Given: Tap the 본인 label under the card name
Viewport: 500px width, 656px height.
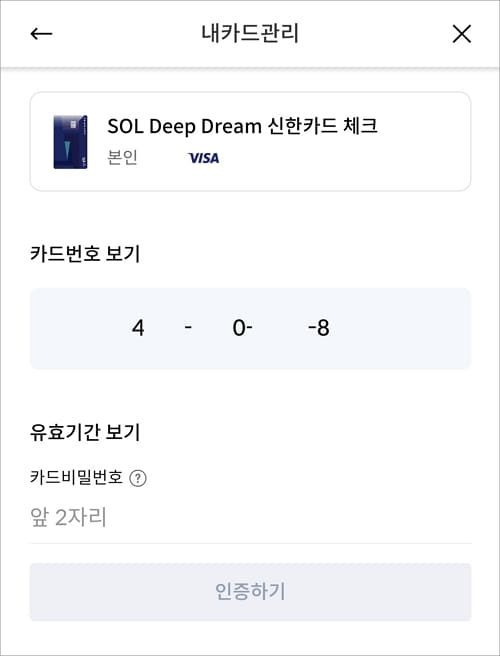Looking at the screenshot, I should (x=122, y=158).
